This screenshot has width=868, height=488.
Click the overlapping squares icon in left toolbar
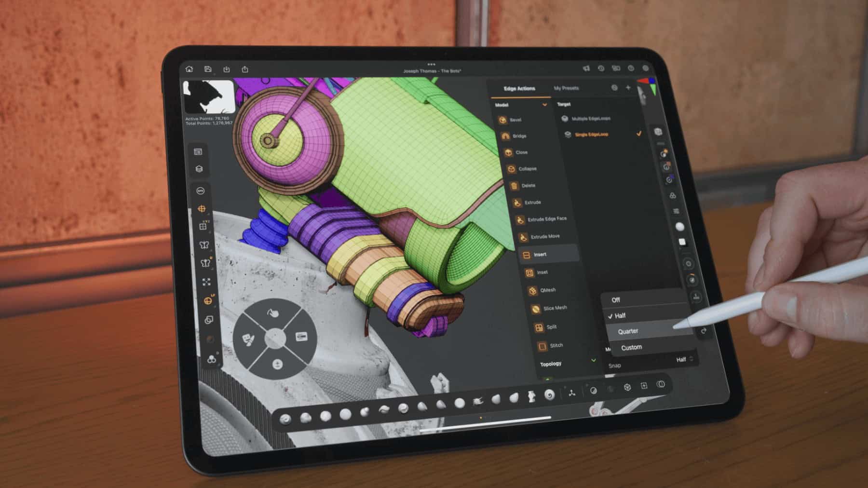[x=209, y=320]
